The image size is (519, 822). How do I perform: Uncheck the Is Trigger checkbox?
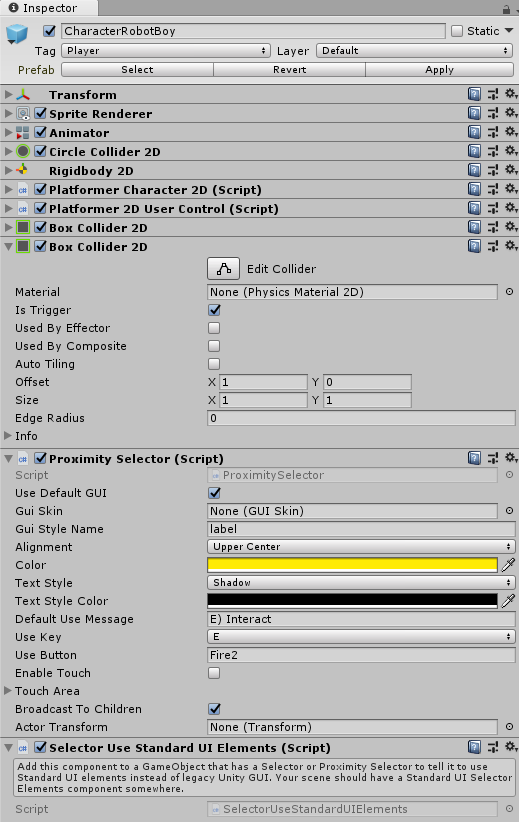click(x=214, y=310)
